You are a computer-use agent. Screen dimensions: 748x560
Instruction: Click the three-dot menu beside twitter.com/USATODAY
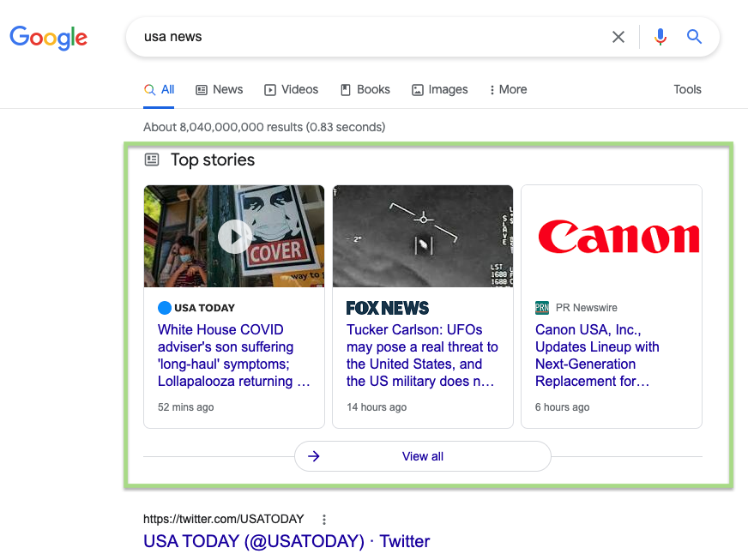(324, 520)
